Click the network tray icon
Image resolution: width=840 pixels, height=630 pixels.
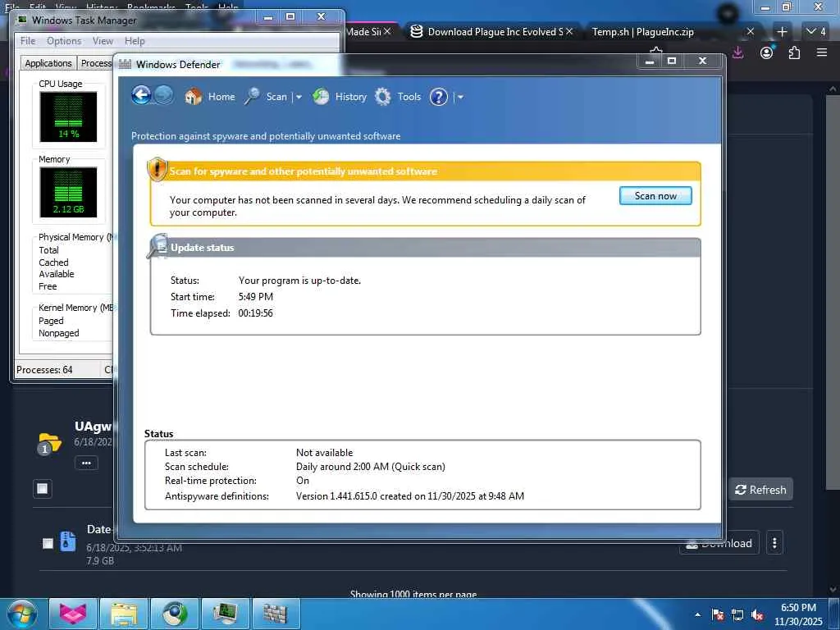click(737, 614)
